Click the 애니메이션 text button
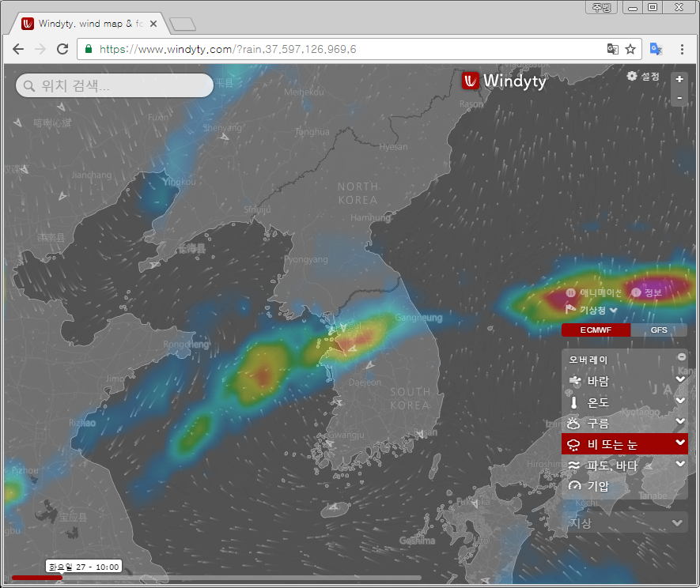This screenshot has height=588, width=700. click(x=600, y=292)
